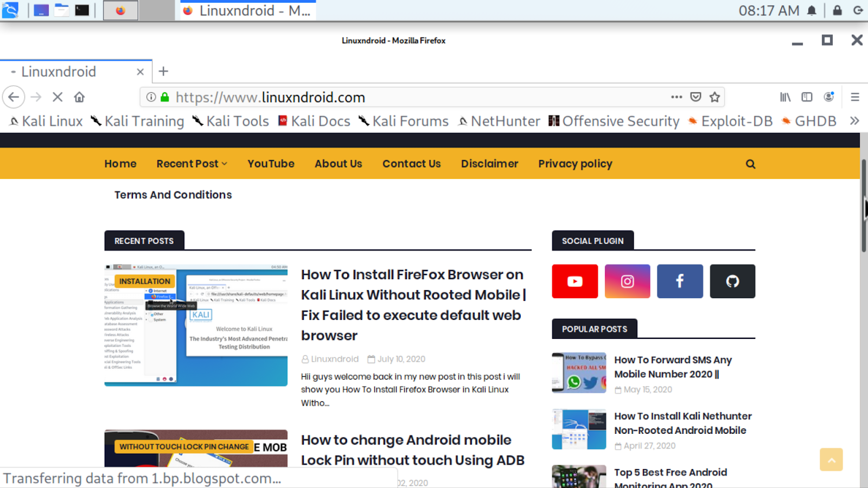
Task: Open the YouTube menu item
Action: click(271, 164)
